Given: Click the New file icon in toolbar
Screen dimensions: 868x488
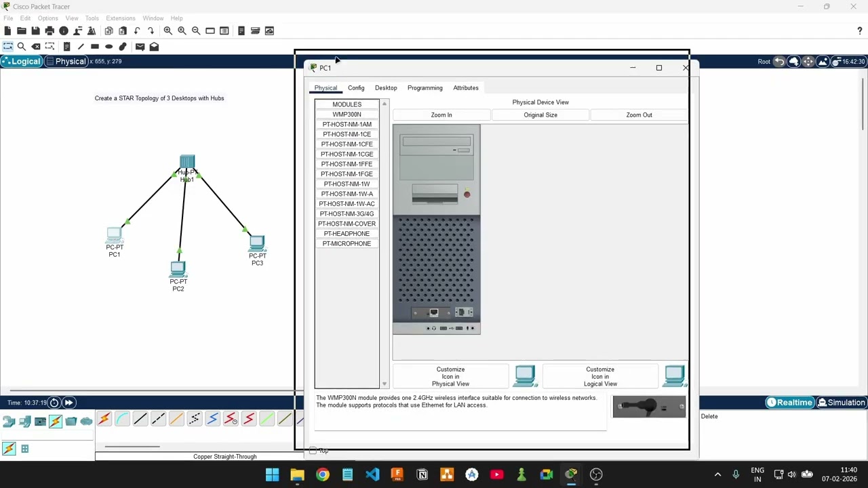Looking at the screenshot, I should point(7,30).
